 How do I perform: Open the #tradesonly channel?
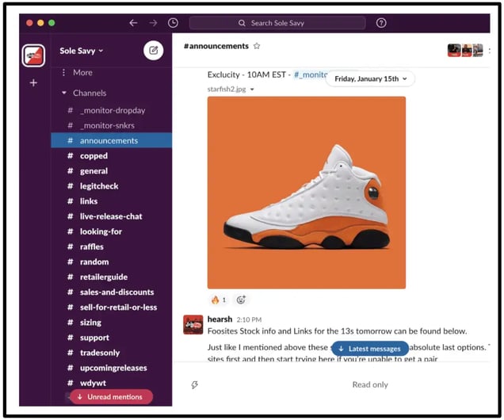[x=111, y=353]
